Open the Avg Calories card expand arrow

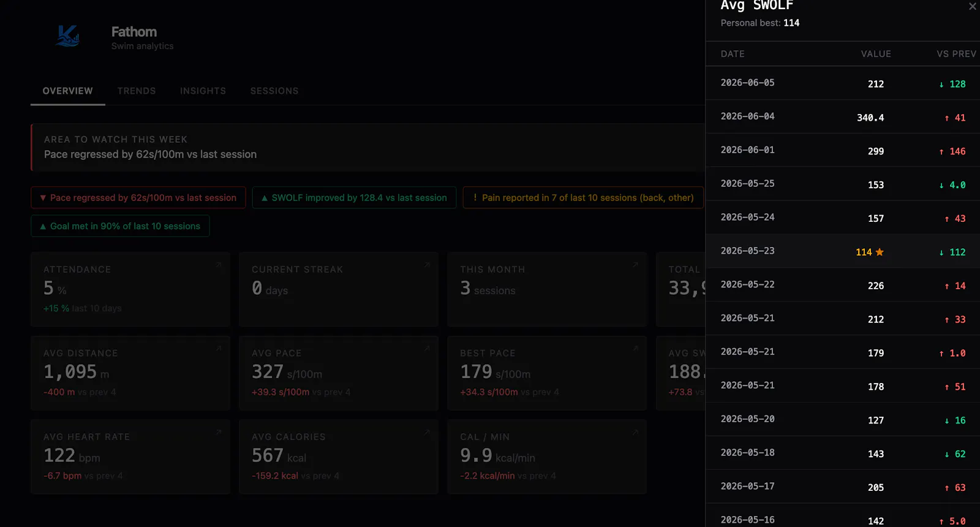427,432
